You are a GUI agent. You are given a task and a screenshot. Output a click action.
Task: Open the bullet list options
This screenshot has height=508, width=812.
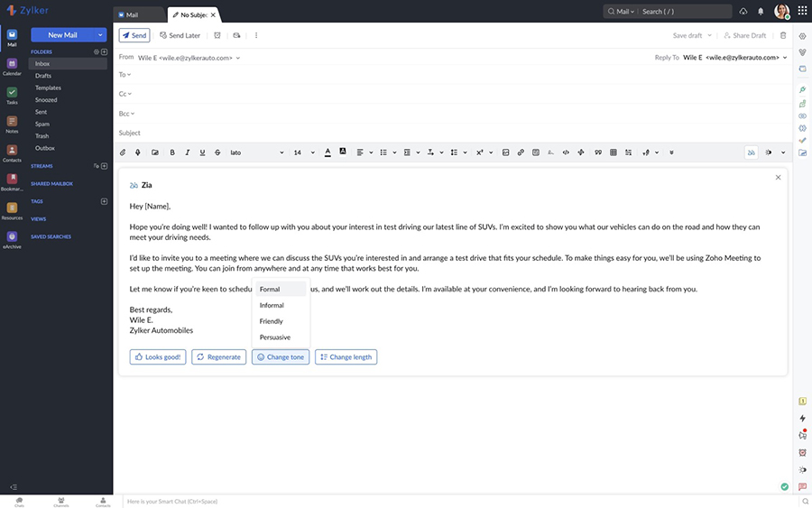click(x=388, y=152)
